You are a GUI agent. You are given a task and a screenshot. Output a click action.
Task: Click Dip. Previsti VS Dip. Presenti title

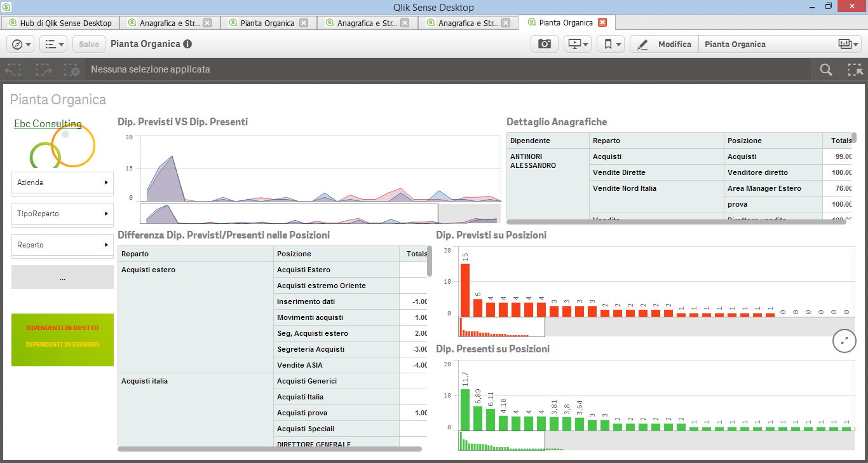click(182, 121)
